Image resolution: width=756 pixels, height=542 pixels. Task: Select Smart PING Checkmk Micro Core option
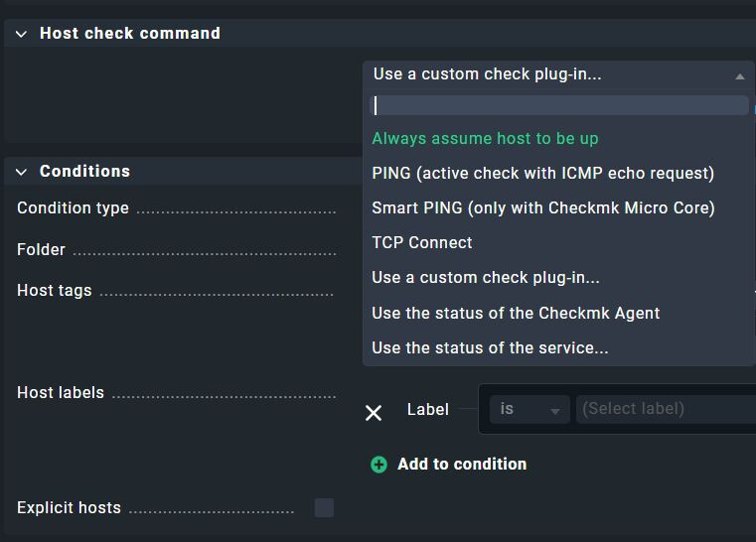tap(542, 208)
